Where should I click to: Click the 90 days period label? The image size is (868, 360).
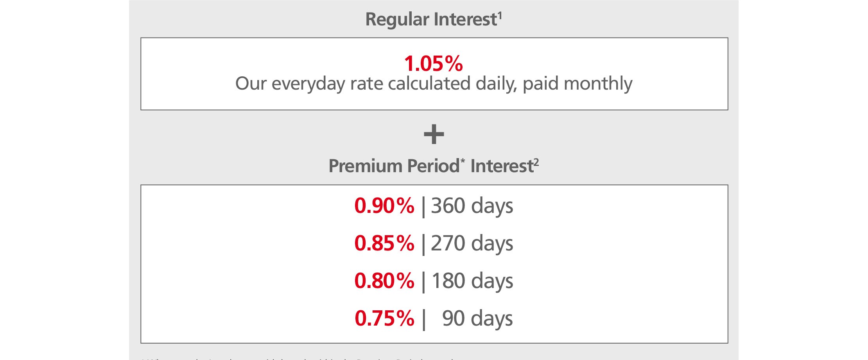pos(477,319)
